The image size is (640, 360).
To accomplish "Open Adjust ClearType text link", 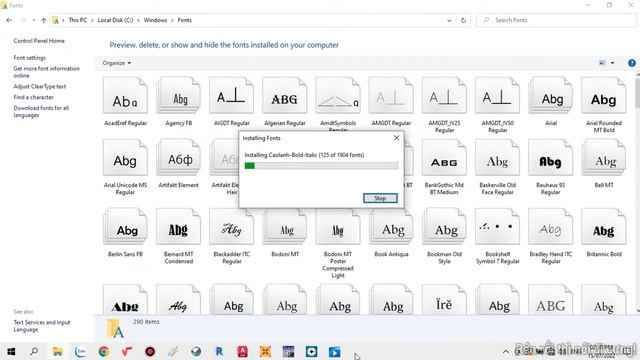I will point(40,87).
